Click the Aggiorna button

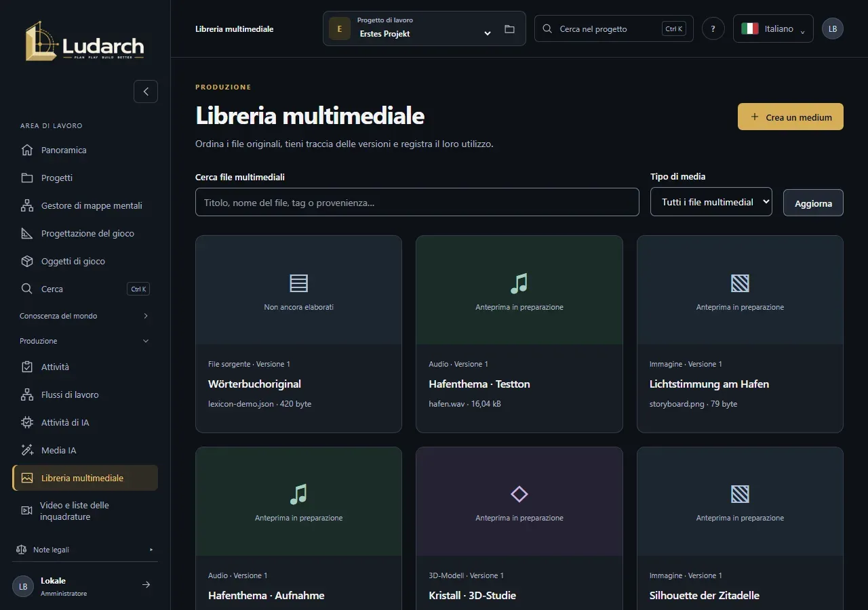tap(813, 203)
